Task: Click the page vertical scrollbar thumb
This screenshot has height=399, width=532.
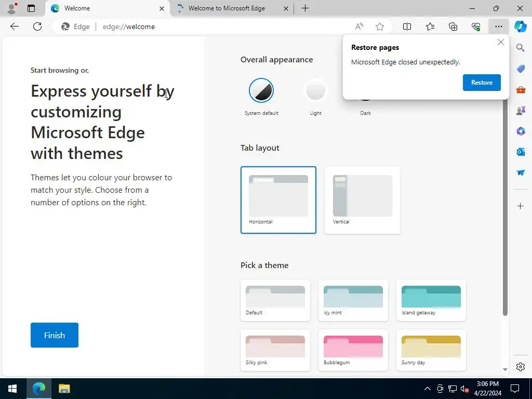Action: coord(505,207)
